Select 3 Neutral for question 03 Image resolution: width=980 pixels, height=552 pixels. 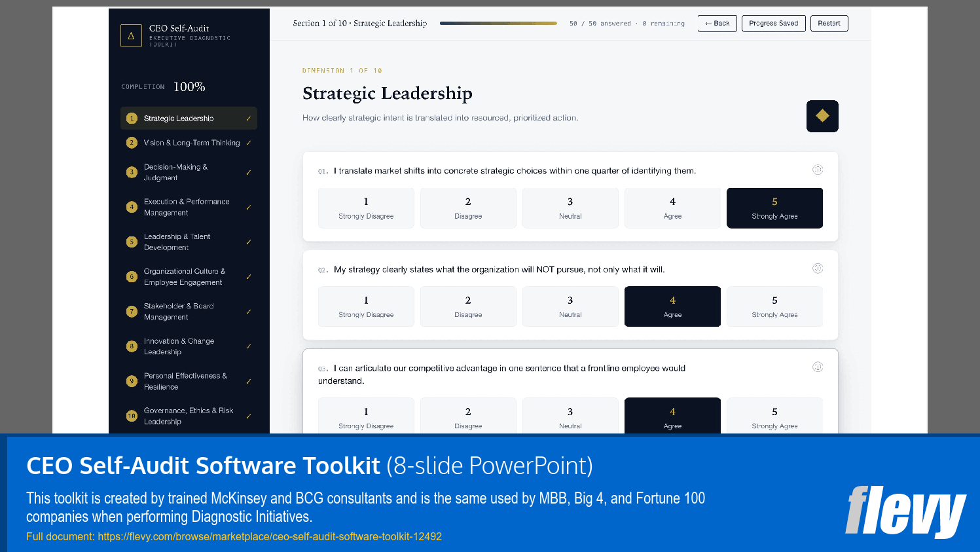coord(570,416)
